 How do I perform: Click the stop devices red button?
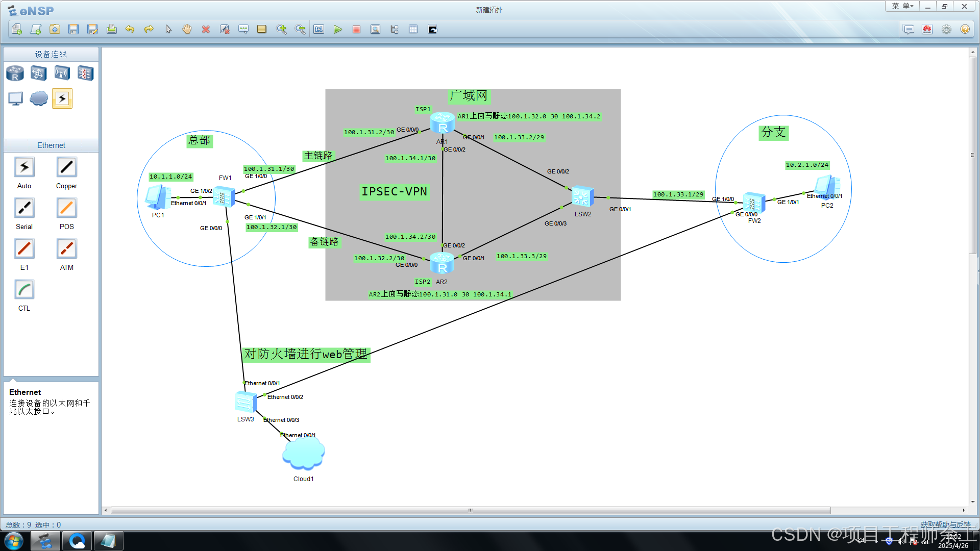click(x=356, y=30)
